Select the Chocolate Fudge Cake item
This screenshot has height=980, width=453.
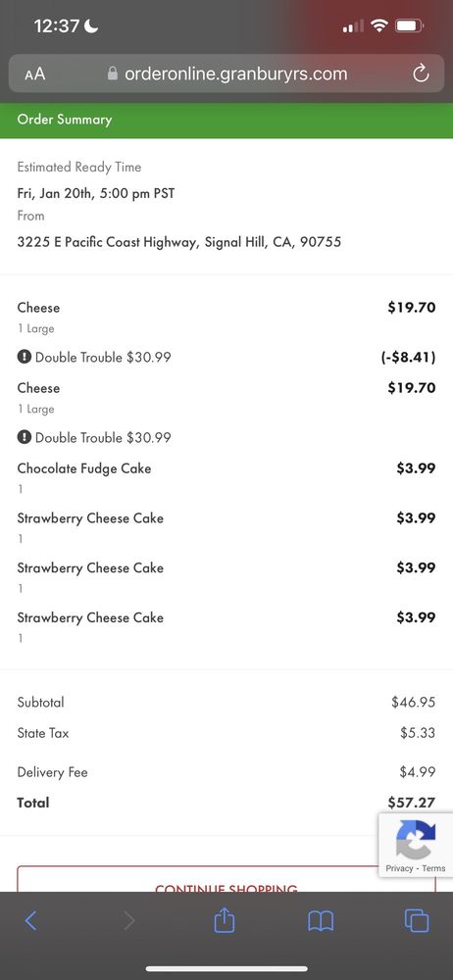226,476
